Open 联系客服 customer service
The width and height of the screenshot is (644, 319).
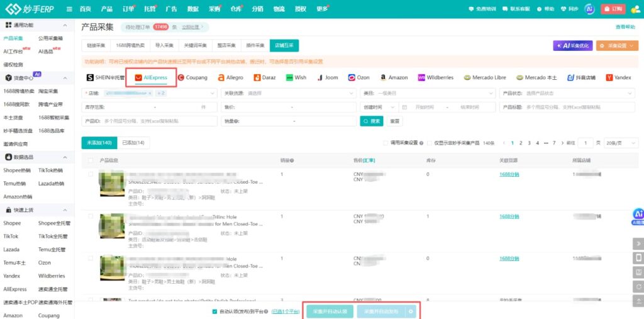tap(517, 9)
